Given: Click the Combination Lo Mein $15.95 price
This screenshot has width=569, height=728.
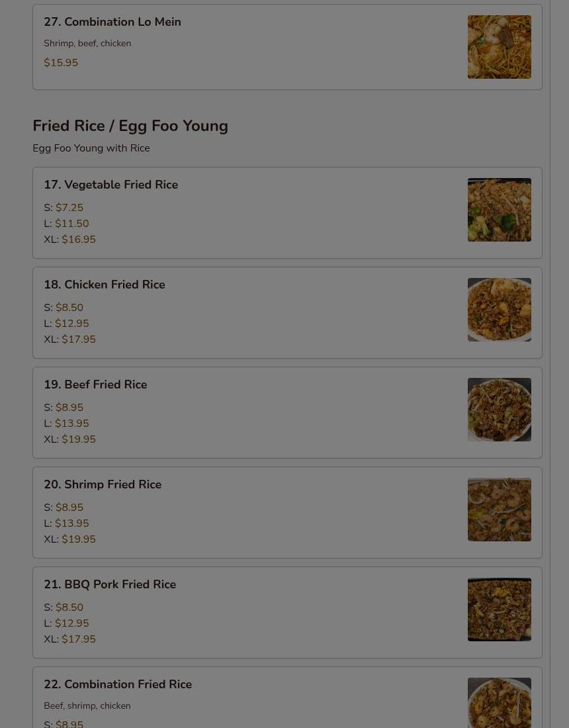Looking at the screenshot, I should coord(61,63).
